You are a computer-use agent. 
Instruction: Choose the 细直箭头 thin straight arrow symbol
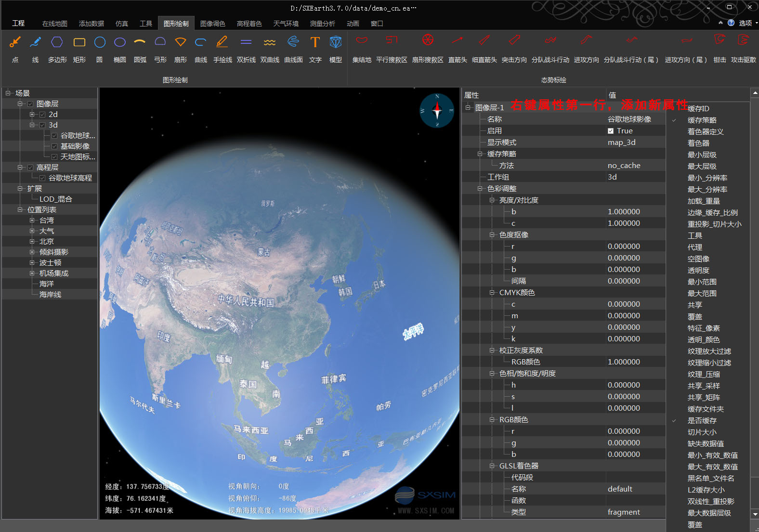click(484, 49)
